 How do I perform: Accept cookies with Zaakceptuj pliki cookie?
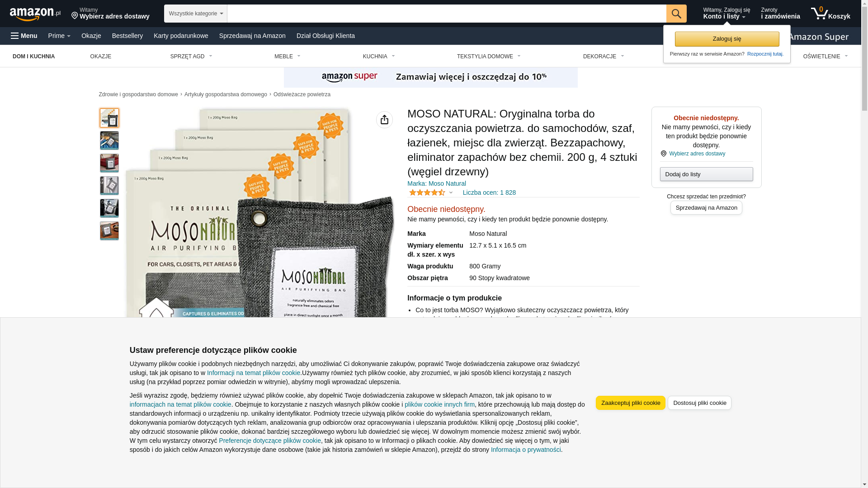point(631,403)
